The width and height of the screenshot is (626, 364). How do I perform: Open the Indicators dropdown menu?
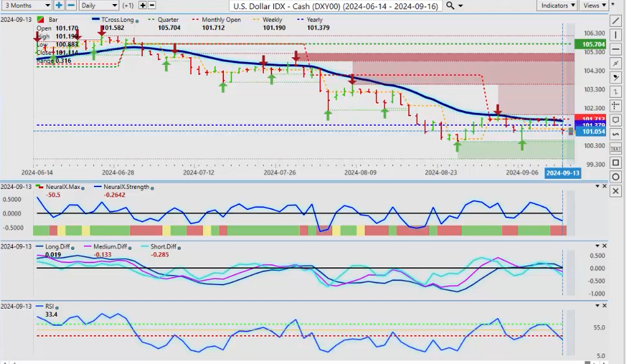(x=557, y=5)
